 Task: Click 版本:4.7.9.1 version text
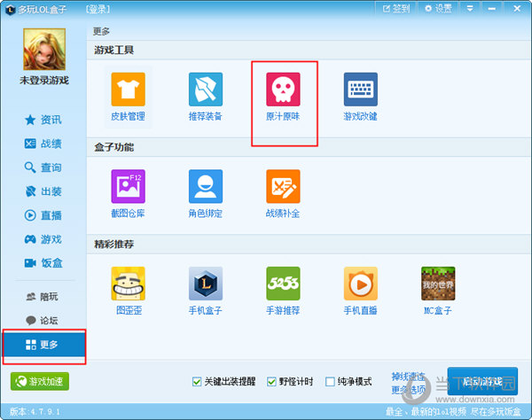pos(35,411)
